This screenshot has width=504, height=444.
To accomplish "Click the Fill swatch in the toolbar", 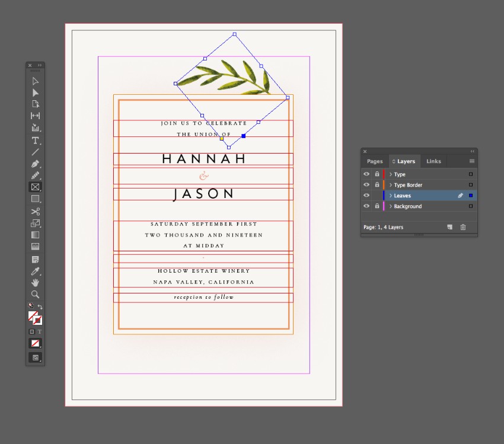I will (x=33, y=316).
